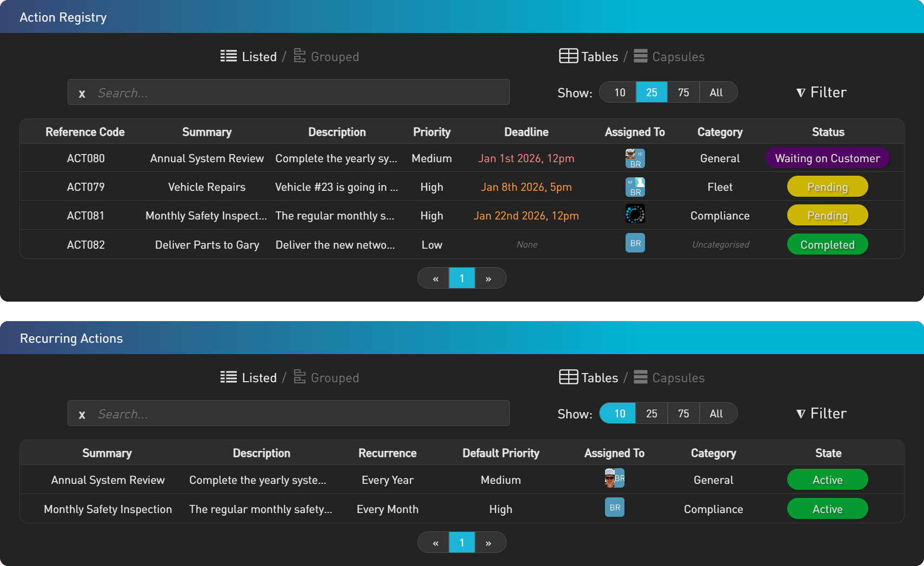924x566 pixels.
Task: Click the assignee avatar for ACT081
Action: click(x=635, y=215)
